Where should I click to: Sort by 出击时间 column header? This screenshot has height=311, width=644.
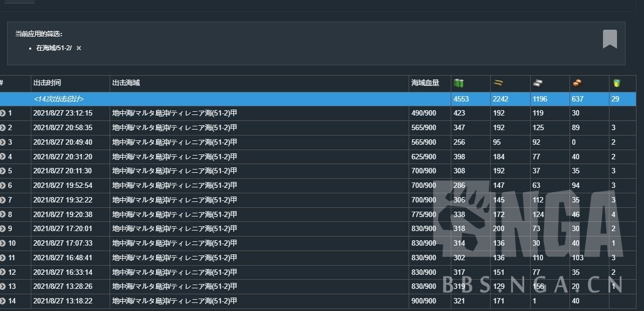pyautogui.click(x=48, y=83)
